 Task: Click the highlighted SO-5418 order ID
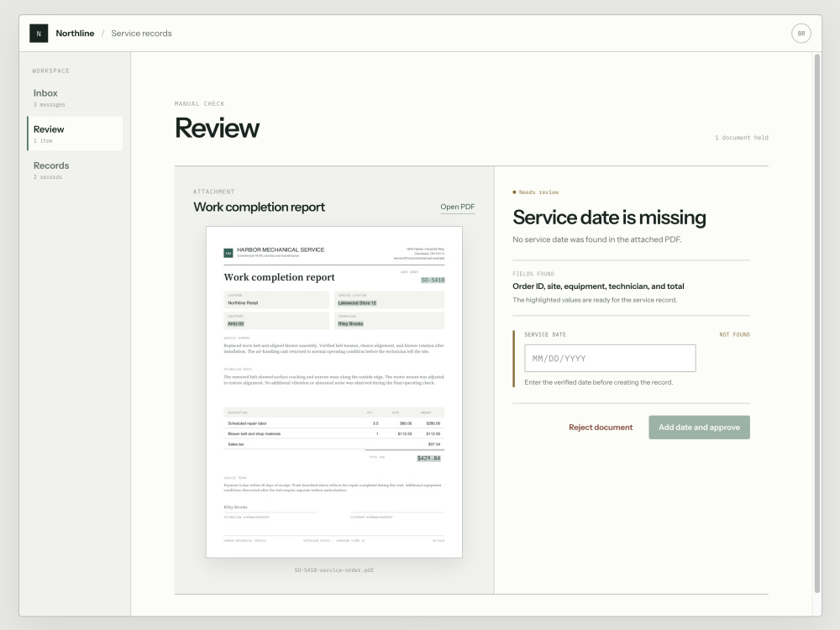tap(433, 281)
